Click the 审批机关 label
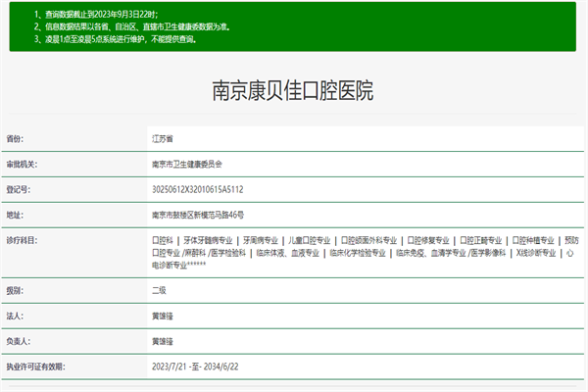Image resolution: width=588 pixels, height=392 pixels. (22, 165)
